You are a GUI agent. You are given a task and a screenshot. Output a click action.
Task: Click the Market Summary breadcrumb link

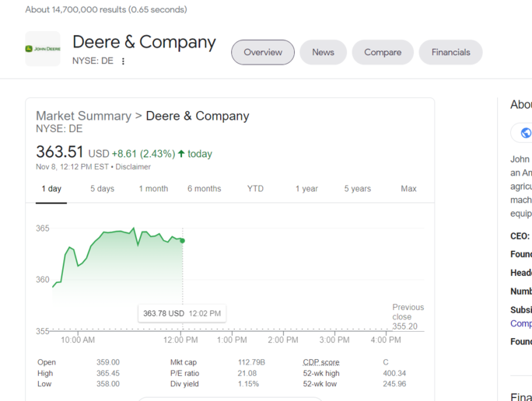[83, 116]
